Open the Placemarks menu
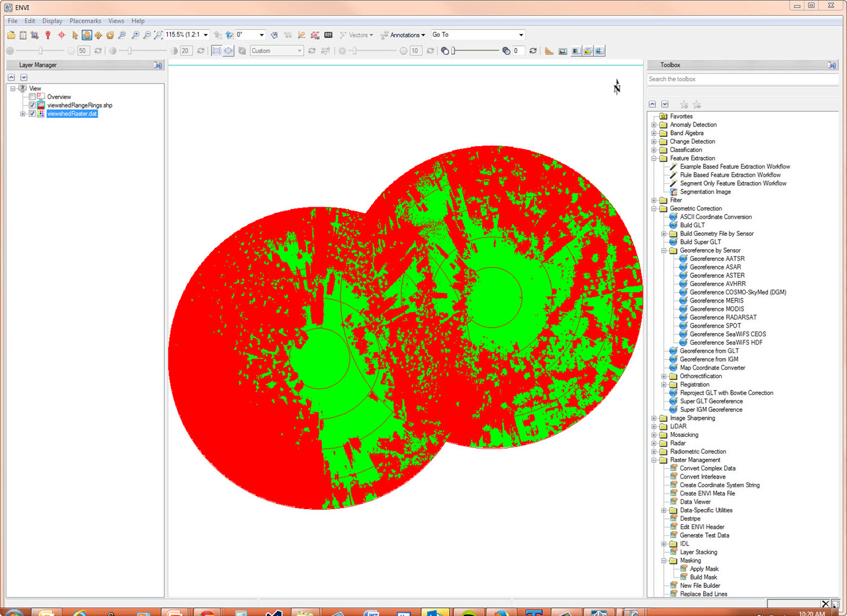The height and width of the screenshot is (616, 847). click(x=85, y=21)
